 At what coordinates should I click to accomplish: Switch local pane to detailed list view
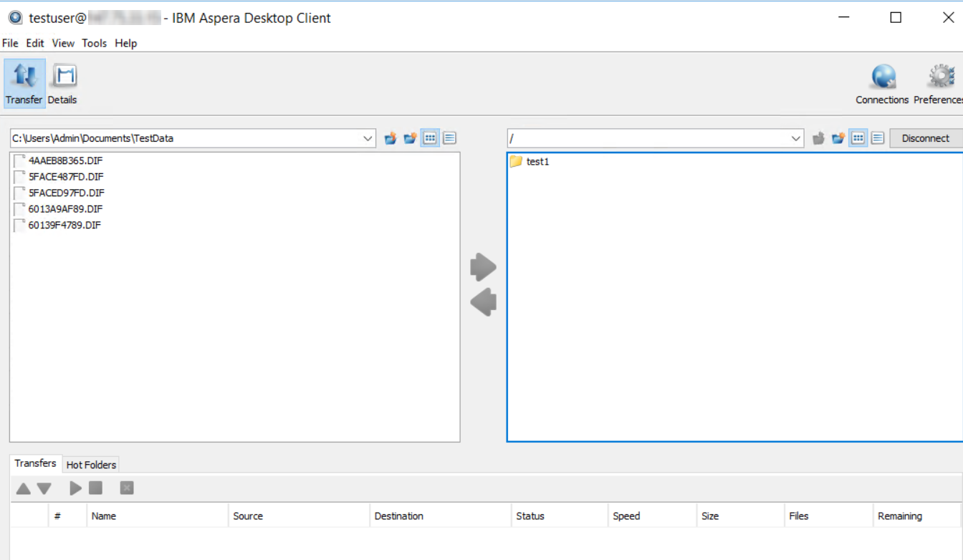pyautogui.click(x=449, y=138)
